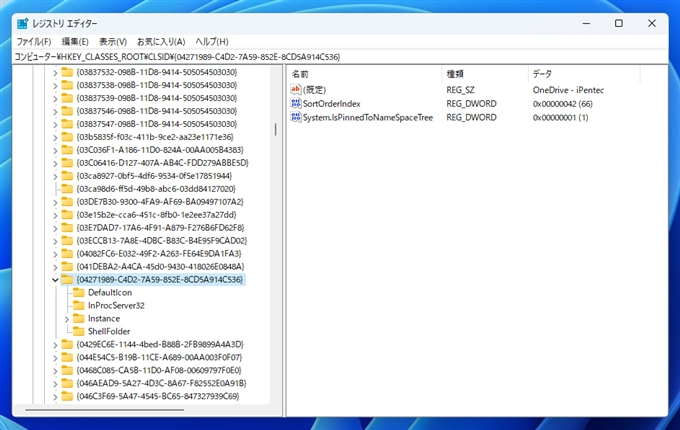This screenshot has height=430, width=680.
Task: Click folder icon of {041DEBA2-A4CA-45d0-9430-418026E0848A}
Action: click(67, 267)
